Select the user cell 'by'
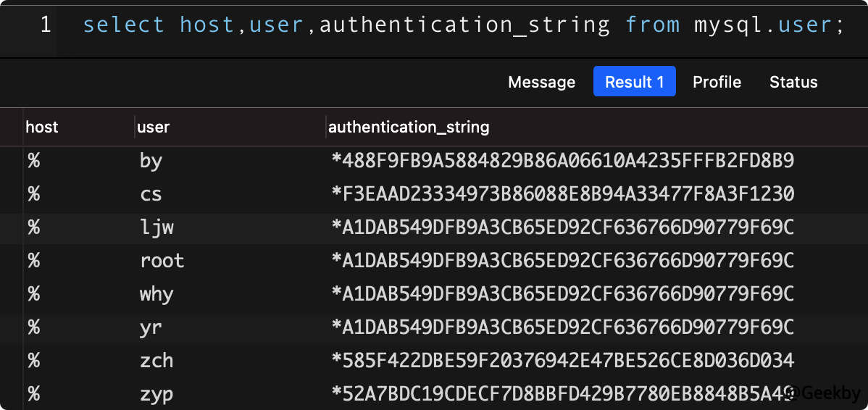This screenshot has height=410, width=868. point(151,161)
